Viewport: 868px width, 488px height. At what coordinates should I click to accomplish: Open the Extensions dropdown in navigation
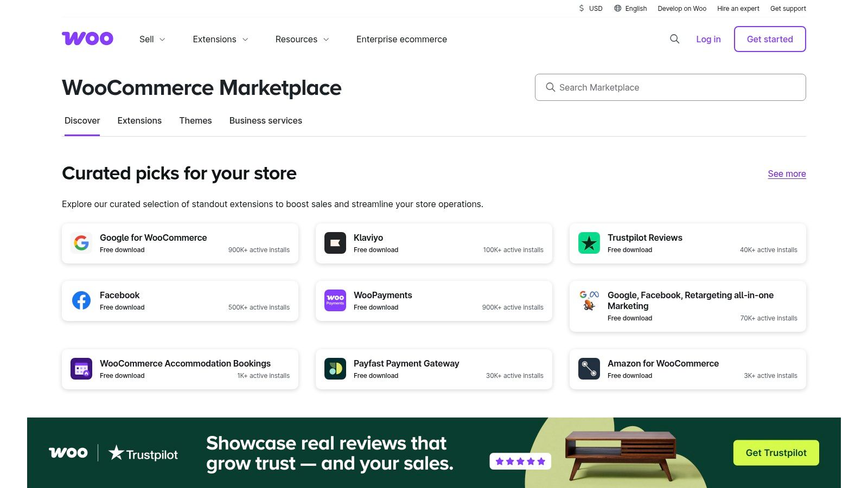pyautogui.click(x=220, y=39)
